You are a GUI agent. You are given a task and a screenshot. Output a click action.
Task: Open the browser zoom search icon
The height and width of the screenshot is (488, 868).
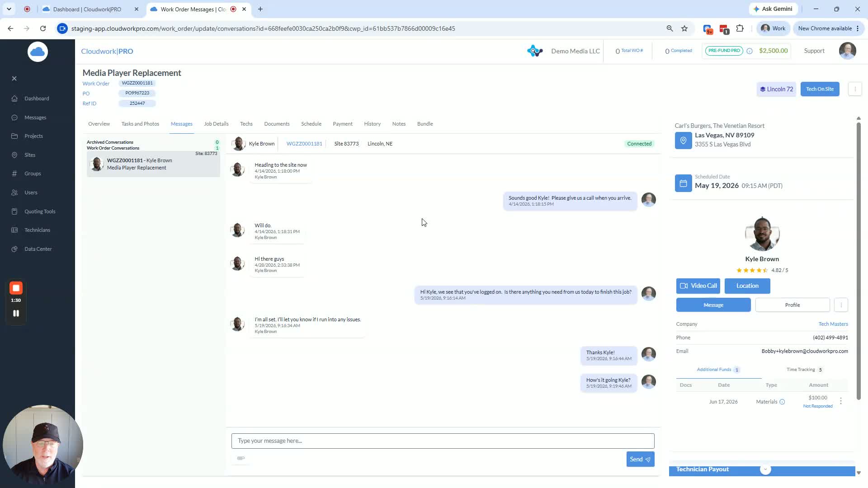(x=670, y=28)
